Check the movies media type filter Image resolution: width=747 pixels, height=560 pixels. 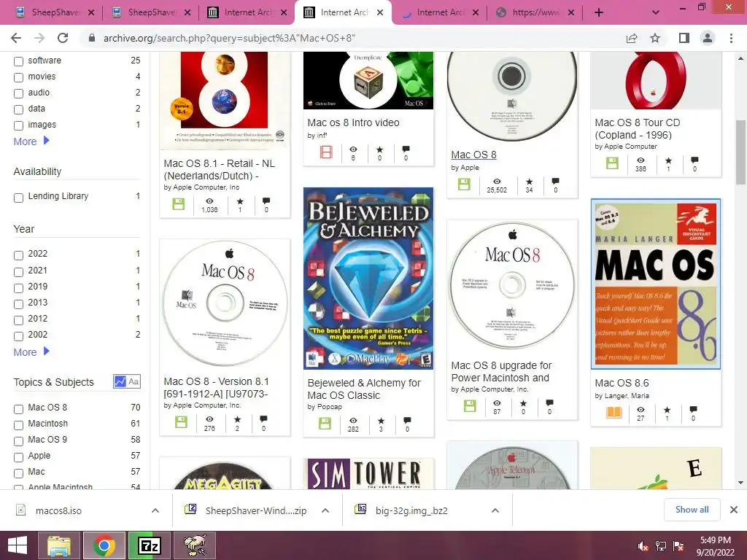pyautogui.click(x=18, y=77)
